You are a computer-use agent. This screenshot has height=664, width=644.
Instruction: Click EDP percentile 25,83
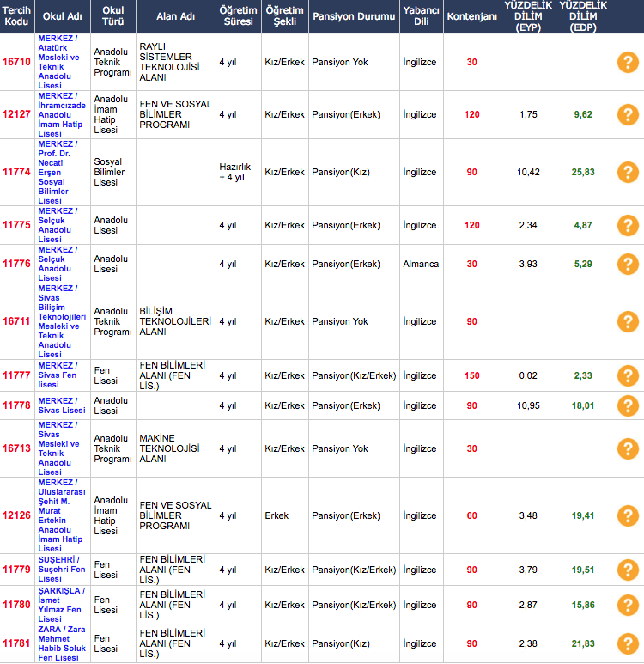coord(583,172)
